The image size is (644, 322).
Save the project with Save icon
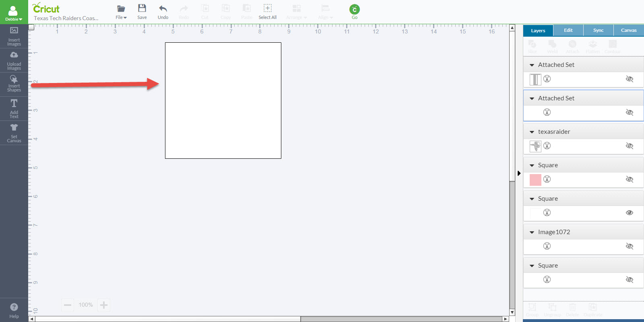tap(142, 12)
